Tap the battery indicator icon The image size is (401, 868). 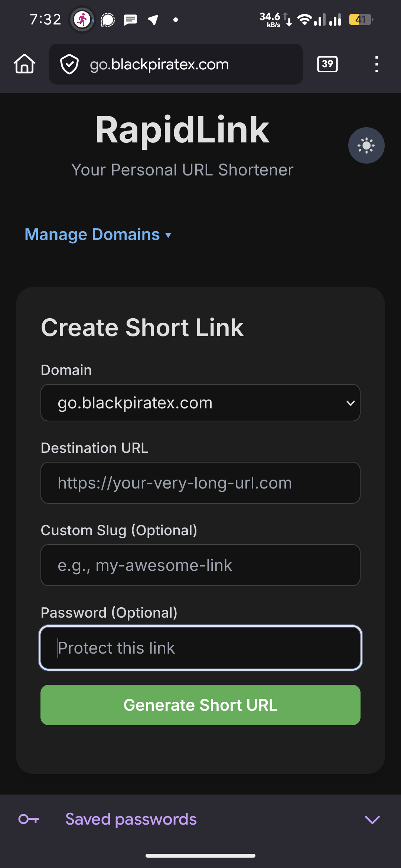pyautogui.click(x=361, y=19)
